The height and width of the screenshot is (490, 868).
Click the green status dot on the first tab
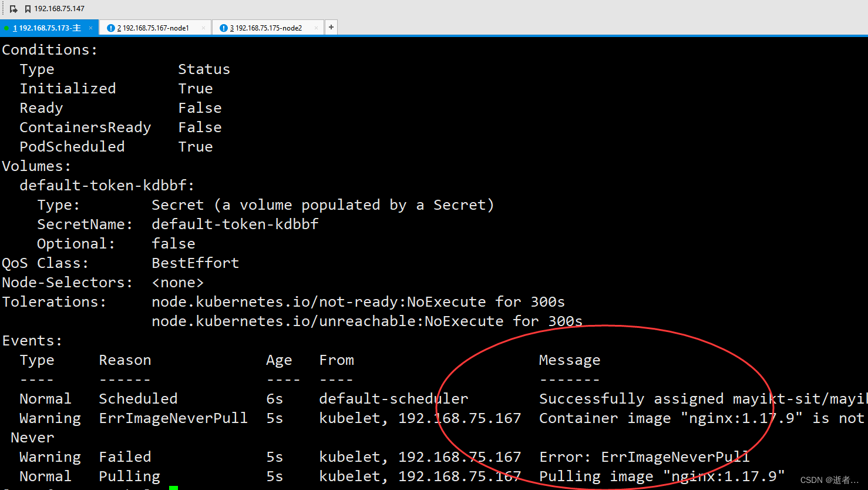6,28
